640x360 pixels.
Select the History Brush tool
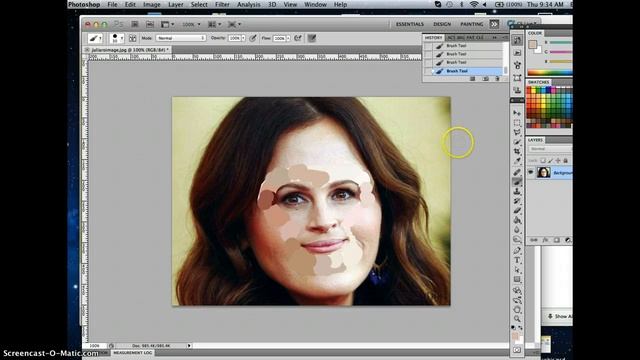[517, 201]
